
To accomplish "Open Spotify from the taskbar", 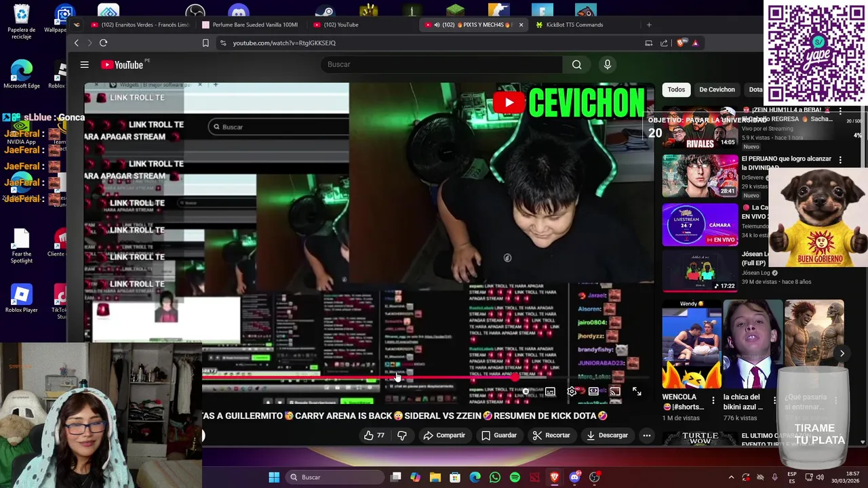I will (515, 477).
